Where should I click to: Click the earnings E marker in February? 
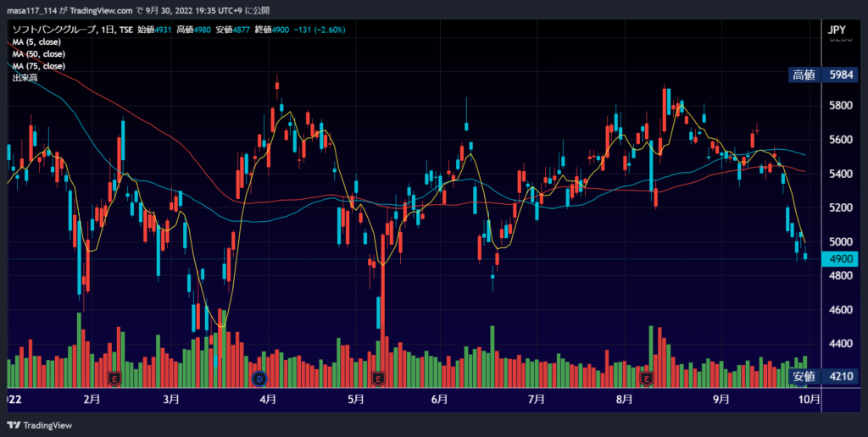click(115, 379)
